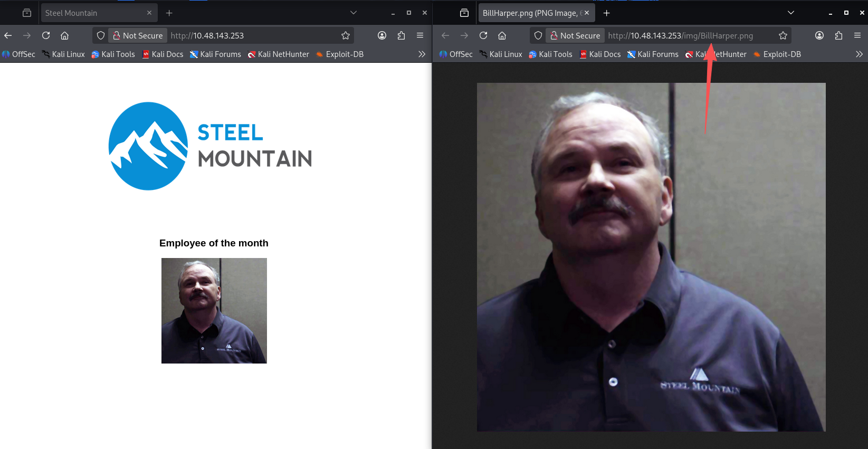Bookmark the 10.48.143.253 page with star icon
The height and width of the screenshot is (449, 868).
pyautogui.click(x=346, y=35)
